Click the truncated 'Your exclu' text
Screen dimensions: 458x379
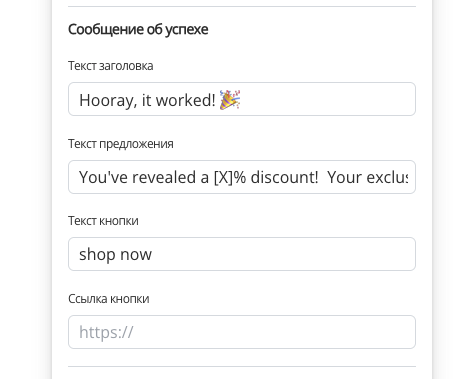click(367, 177)
